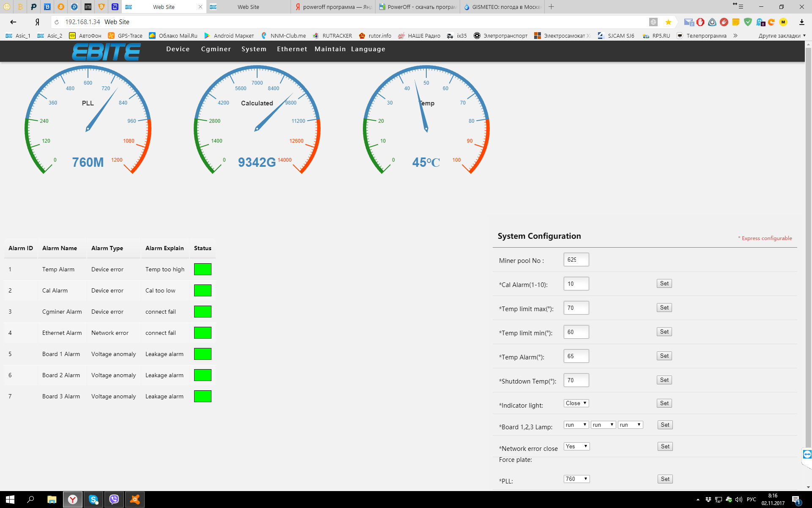
Task: Click the Miner pool No field
Action: point(576,260)
